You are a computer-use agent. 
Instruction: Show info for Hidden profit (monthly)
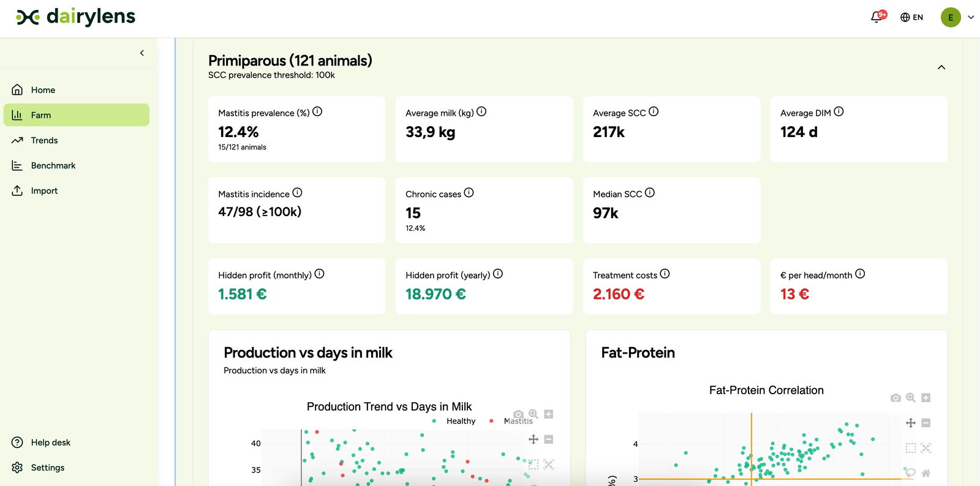coord(319,274)
